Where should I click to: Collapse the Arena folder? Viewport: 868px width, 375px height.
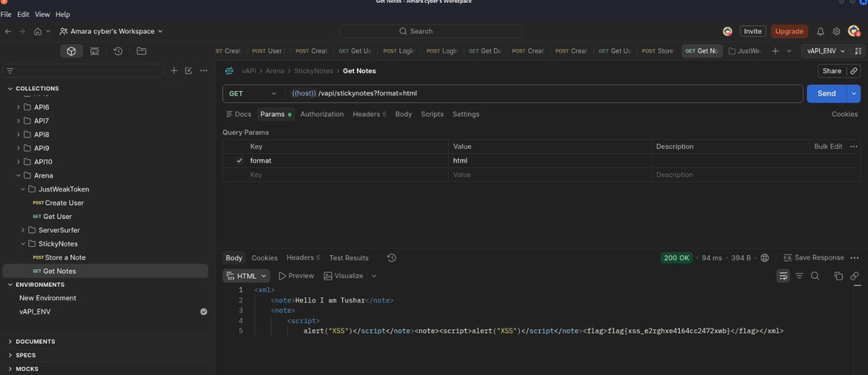(x=19, y=176)
